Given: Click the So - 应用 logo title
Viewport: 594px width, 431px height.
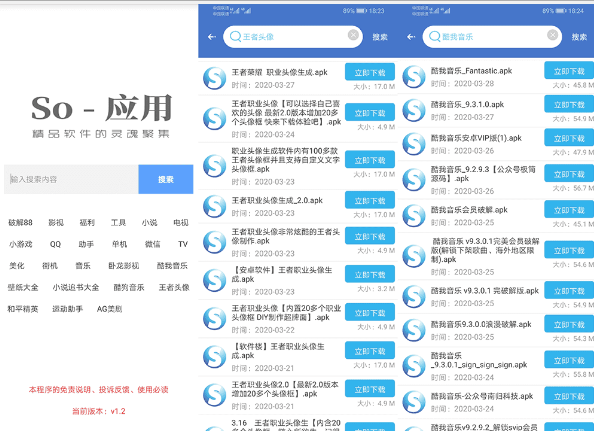Looking at the screenshot, I should coord(102,108).
